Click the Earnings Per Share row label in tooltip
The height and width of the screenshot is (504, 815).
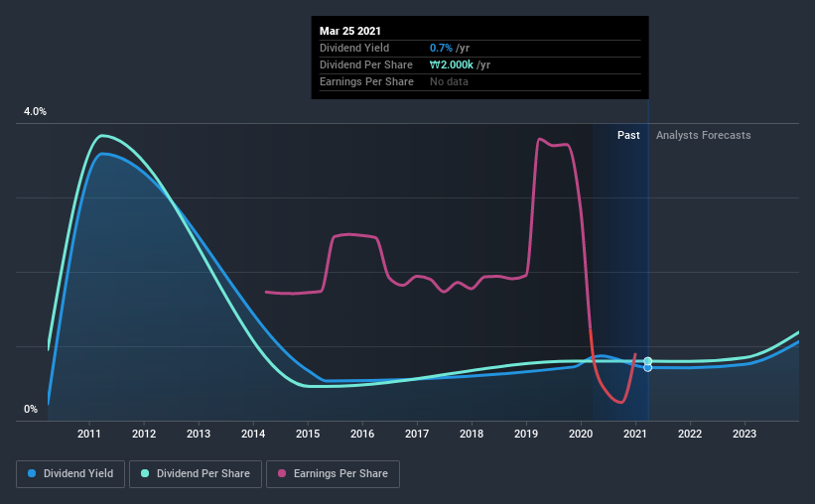pos(366,81)
